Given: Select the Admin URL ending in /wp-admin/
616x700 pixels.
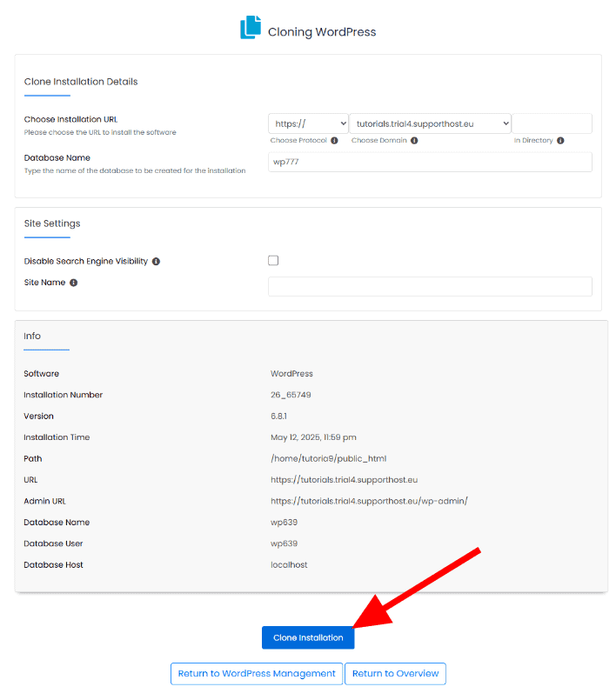Looking at the screenshot, I should [369, 501].
